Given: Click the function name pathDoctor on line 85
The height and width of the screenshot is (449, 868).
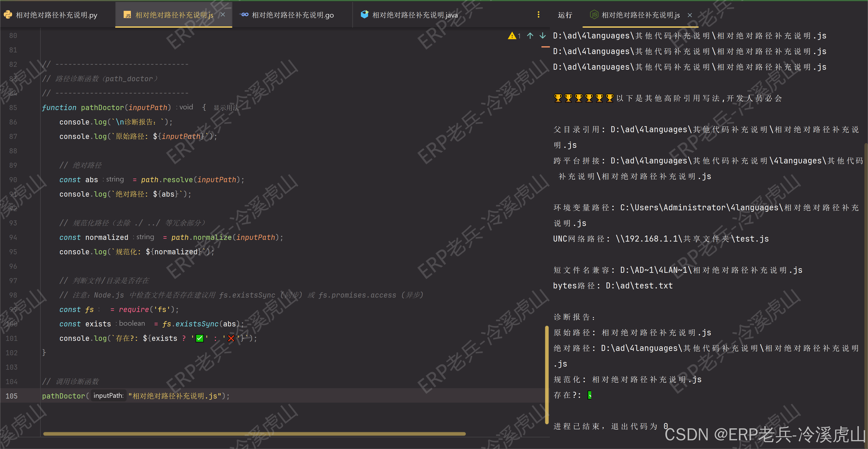Looking at the screenshot, I should (x=103, y=108).
